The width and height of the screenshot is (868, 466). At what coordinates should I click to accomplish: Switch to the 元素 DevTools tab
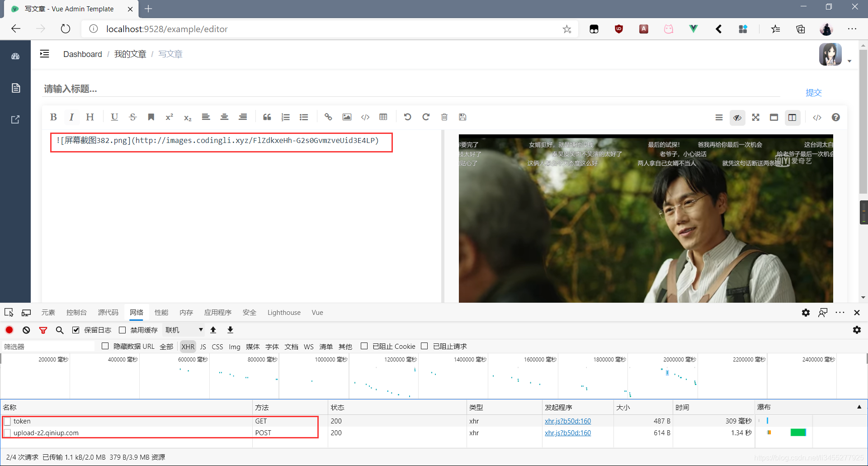point(48,313)
